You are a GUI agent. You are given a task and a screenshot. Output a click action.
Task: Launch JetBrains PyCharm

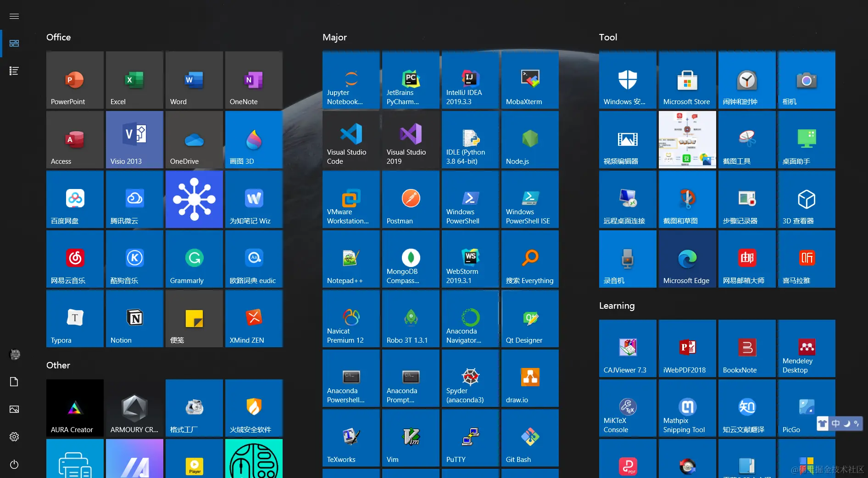point(411,80)
